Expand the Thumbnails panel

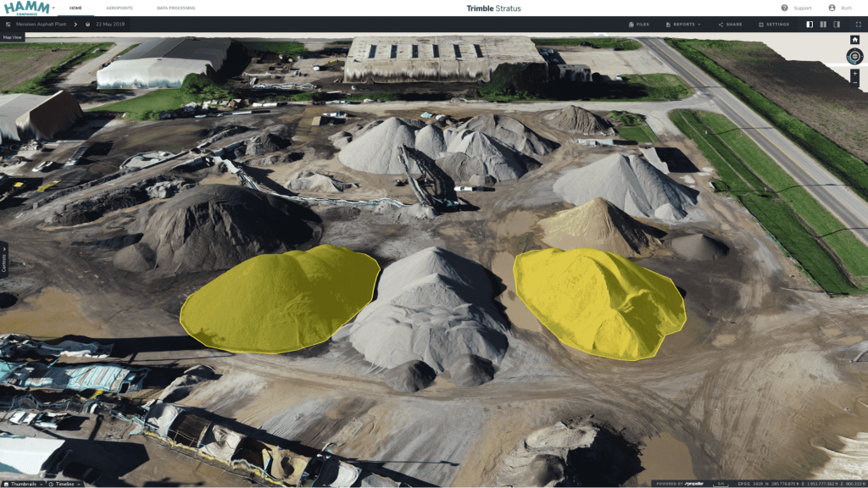click(23, 484)
